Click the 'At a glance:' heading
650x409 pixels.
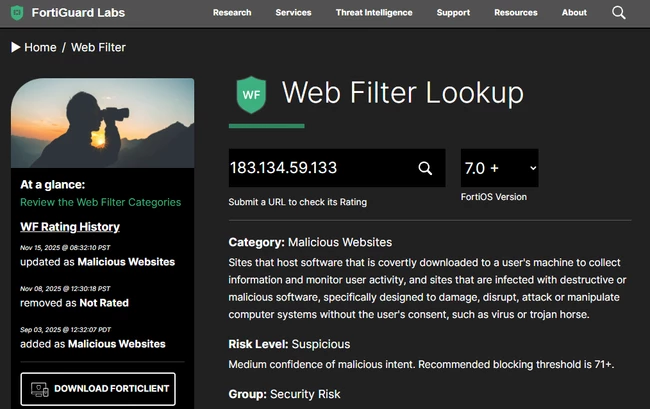[53, 184]
